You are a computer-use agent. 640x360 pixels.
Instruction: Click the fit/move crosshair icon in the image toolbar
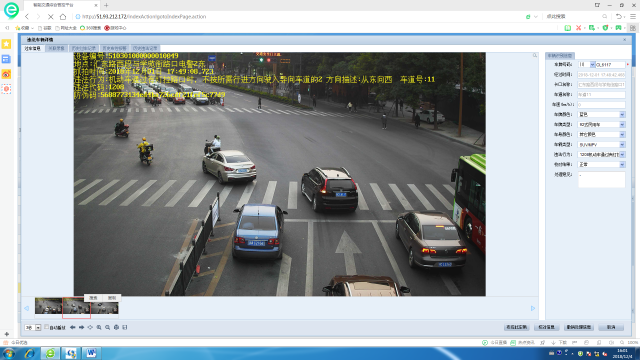click(x=90, y=327)
